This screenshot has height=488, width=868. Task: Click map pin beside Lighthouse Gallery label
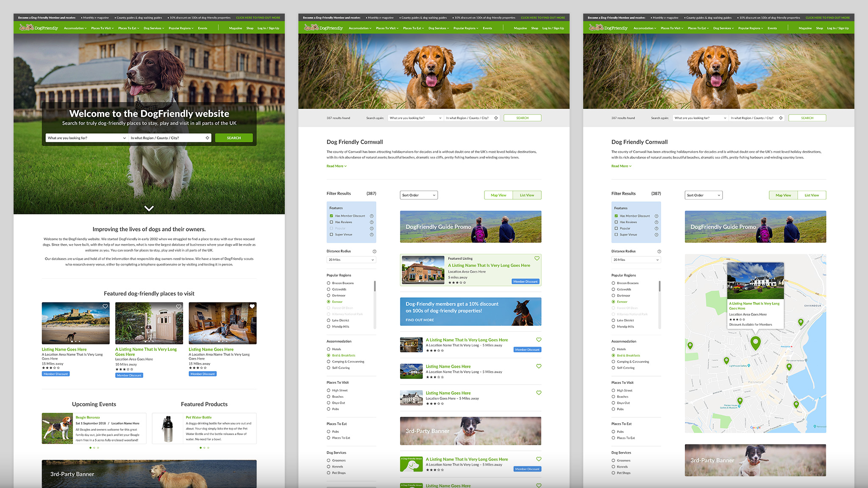pos(726,360)
